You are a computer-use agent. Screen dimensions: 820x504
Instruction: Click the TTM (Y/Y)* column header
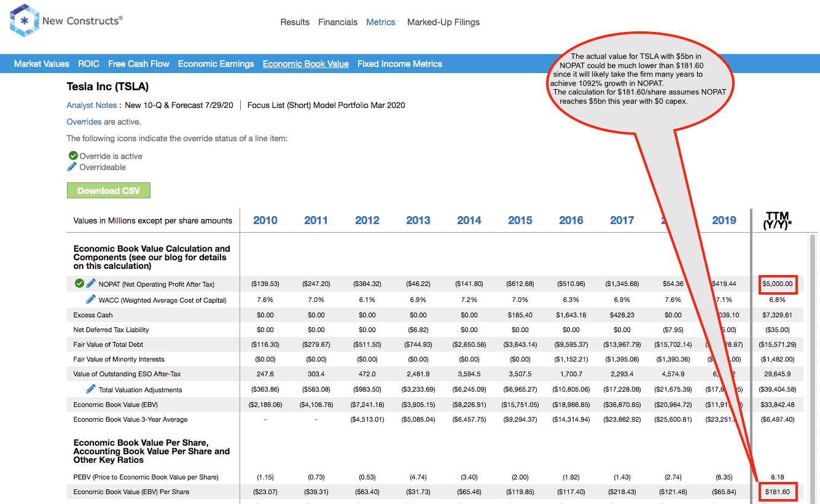(x=778, y=220)
